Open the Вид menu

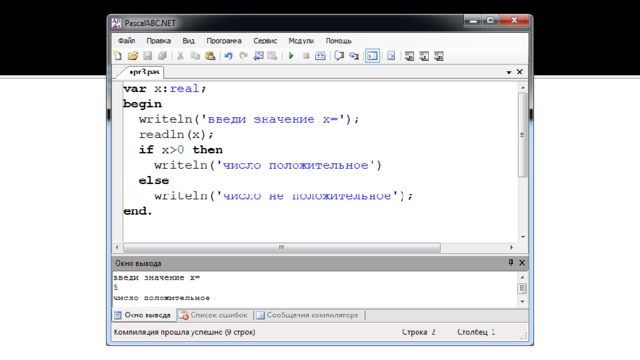(x=189, y=41)
